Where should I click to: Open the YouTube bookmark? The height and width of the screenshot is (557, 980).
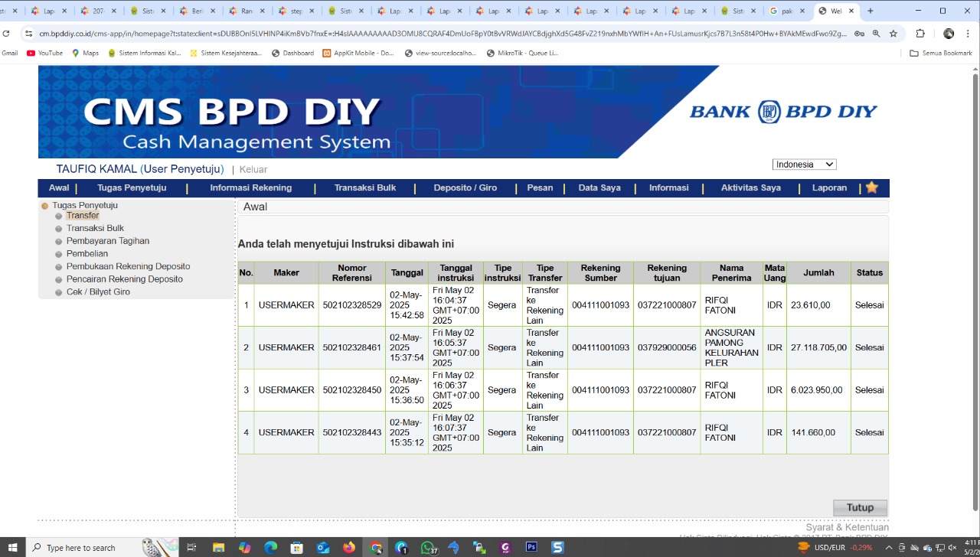(x=44, y=53)
